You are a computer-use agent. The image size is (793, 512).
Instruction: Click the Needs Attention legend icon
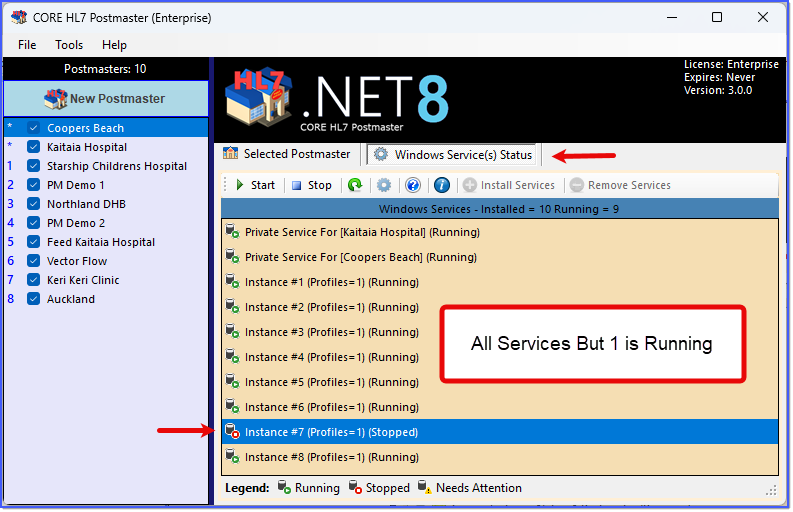pyautogui.click(x=425, y=487)
